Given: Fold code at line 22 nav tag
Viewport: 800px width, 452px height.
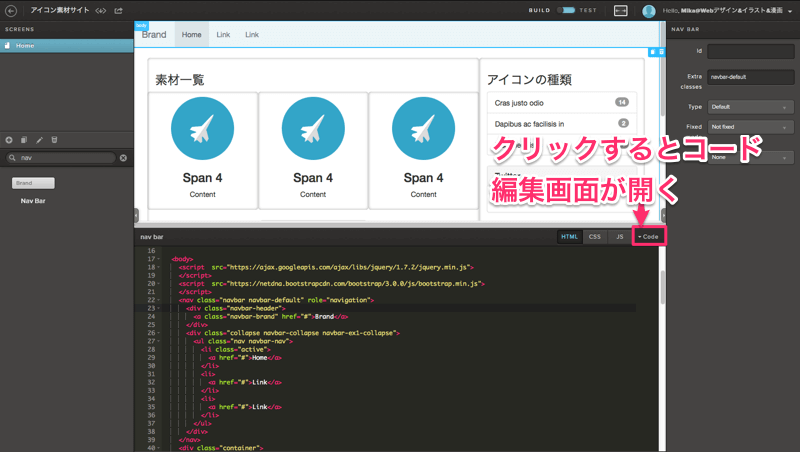Looking at the screenshot, I should [158, 300].
